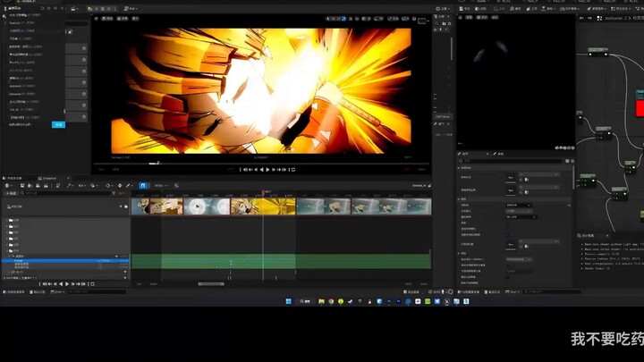This screenshot has height=362, width=644.
Task: Open the material preview viewport hamburger menu
Action: click(x=461, y=18)
